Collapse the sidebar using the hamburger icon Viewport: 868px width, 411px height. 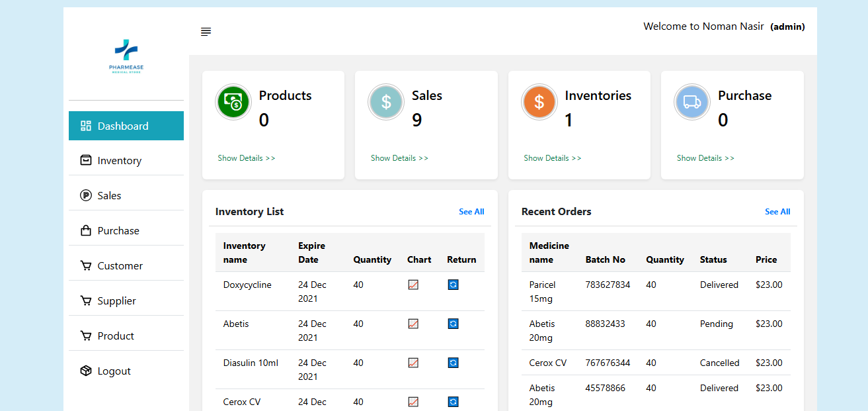click(x=206, y=31)
